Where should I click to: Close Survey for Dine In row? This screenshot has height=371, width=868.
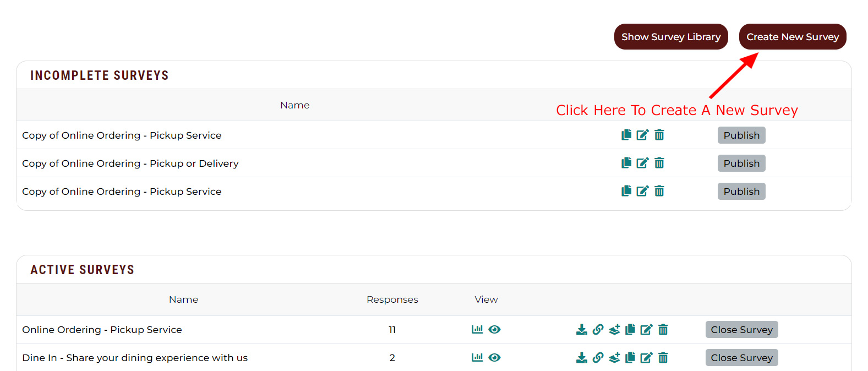(742, 357)
